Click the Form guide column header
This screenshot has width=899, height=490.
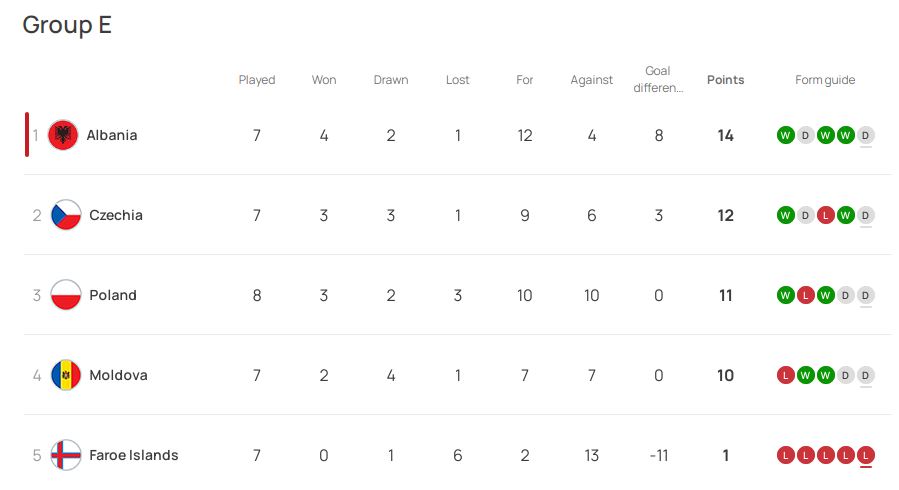(825, 80)
